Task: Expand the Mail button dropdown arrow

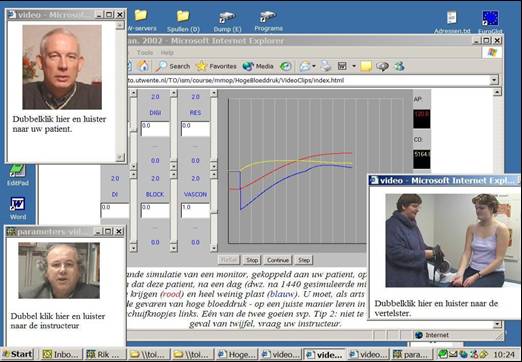Action: [x=314, y=66]
